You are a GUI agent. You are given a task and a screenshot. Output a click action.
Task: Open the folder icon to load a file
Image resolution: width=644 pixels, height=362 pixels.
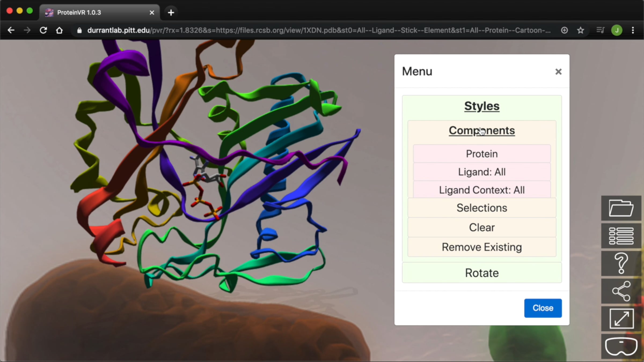pos(621,208)
